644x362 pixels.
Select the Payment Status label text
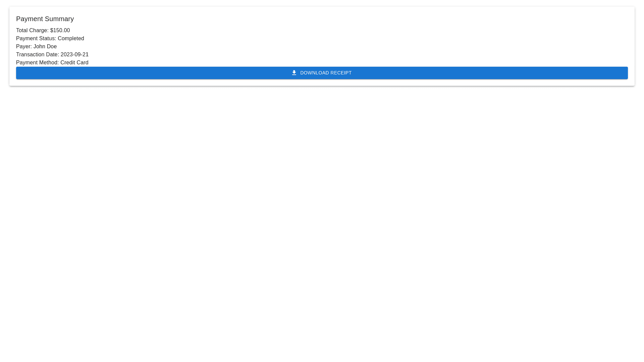(x=36, y=39)
